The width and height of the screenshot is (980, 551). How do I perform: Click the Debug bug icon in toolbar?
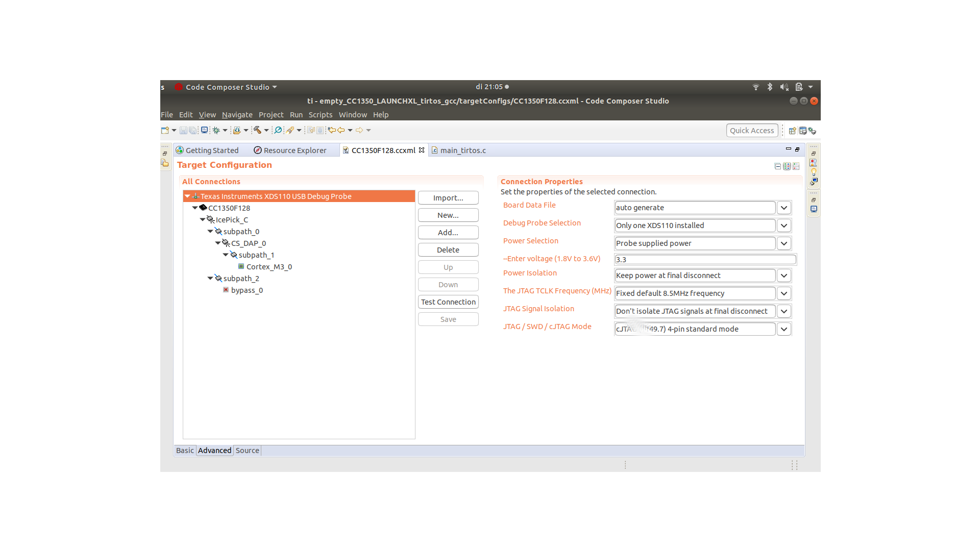click(x=216, y=130)
